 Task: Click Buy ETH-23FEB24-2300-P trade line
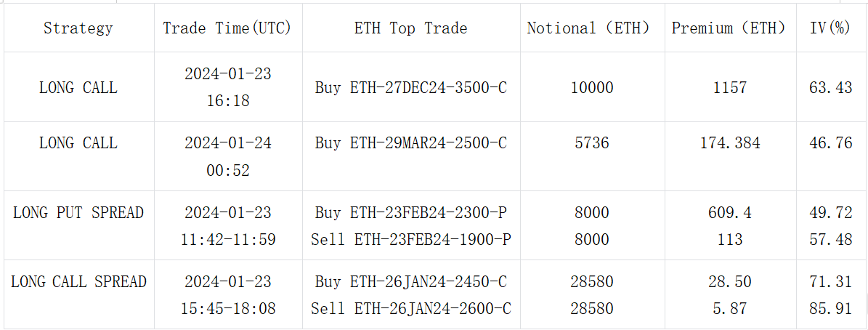[x=410, y=213]
